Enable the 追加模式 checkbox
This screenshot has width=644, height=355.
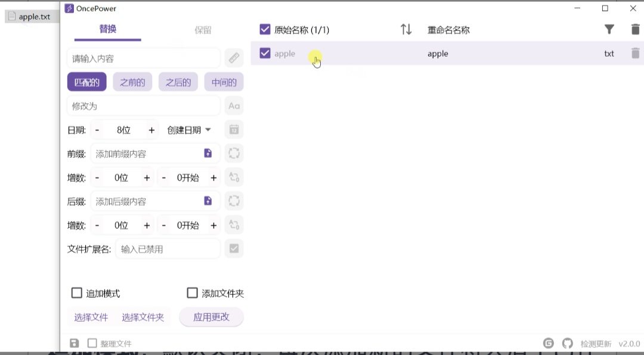point(76,293)
